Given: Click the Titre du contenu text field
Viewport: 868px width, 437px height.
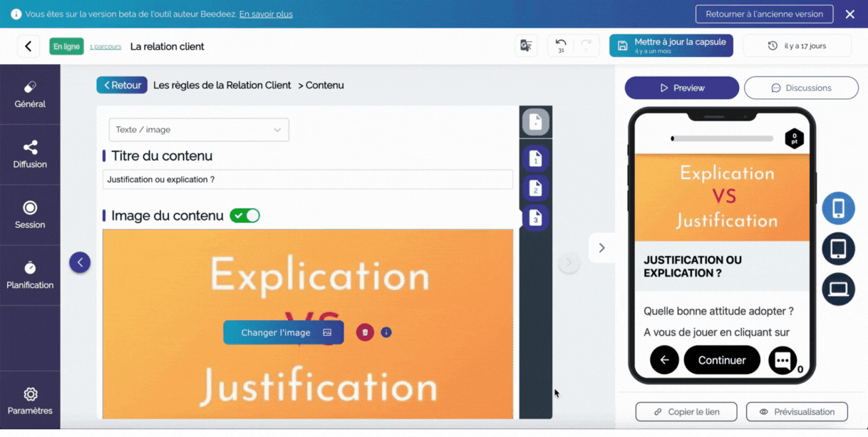Looking at the screenshot, I should 308,180.
